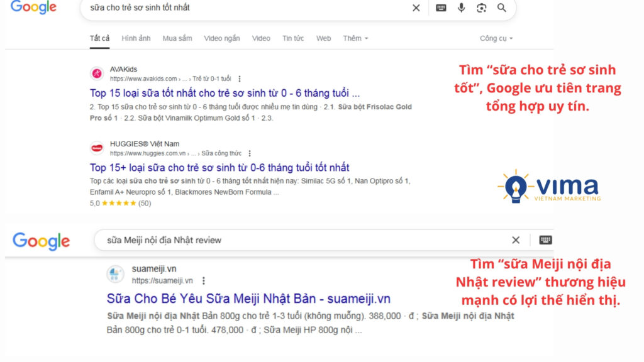Open the on-screen keyboard in top search bar
This screenshot has width=644, height=362.
[x=441, y=8]
